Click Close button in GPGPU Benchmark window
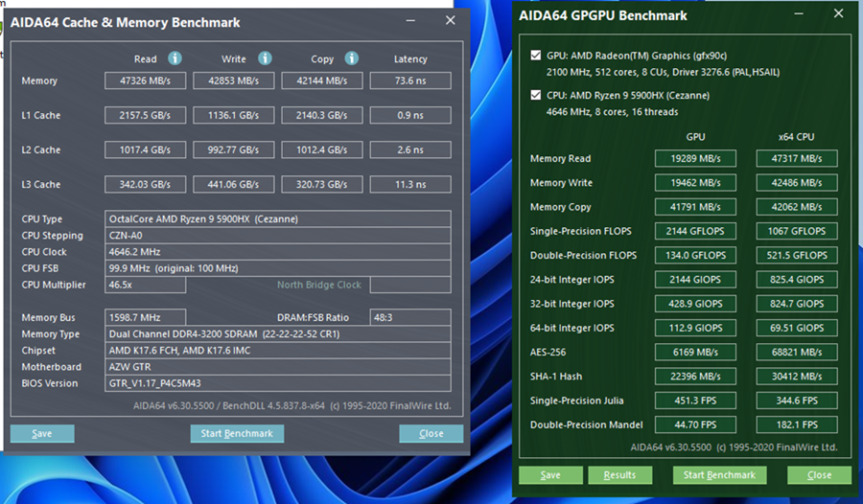 819,475
